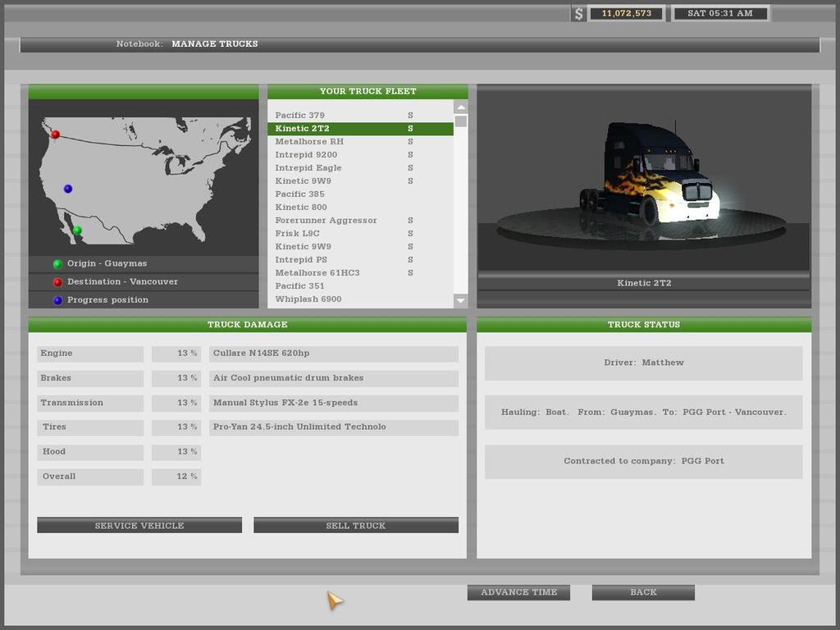
Task: Click the blue Progress position legend dot
Action: [57, 300]
